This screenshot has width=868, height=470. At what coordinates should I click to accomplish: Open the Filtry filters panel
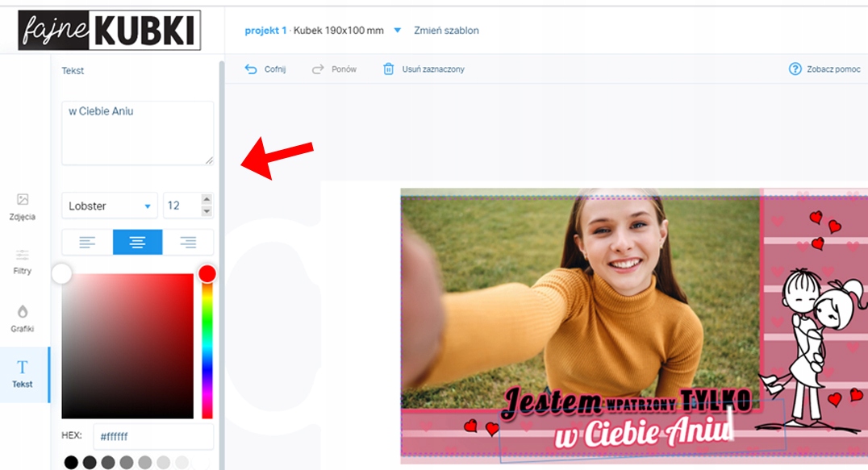pyautogui.click(x=22, y=262)
